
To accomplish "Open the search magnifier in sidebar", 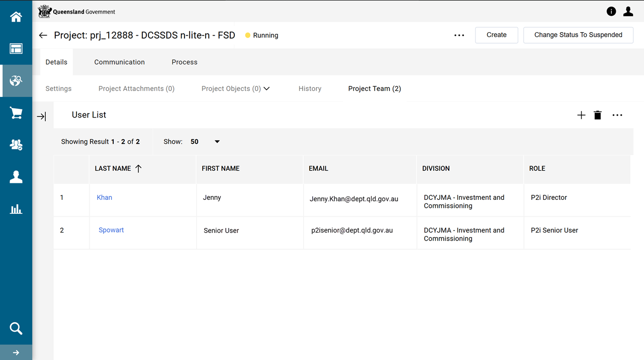I will coord(16,328).
